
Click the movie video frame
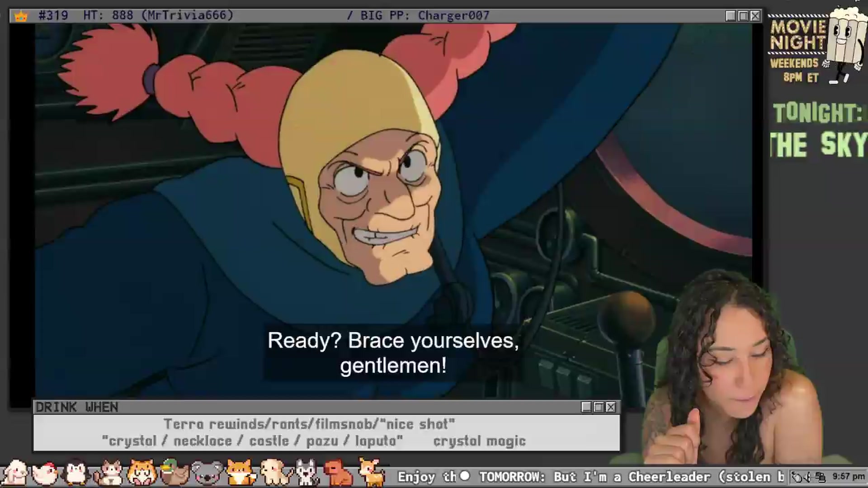click(x=393, y=211)
